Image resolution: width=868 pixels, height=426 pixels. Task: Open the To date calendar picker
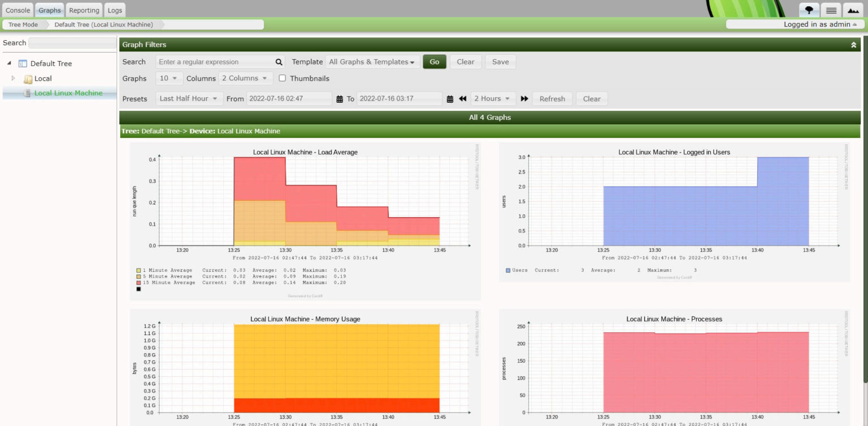click(x=450, y=99)
